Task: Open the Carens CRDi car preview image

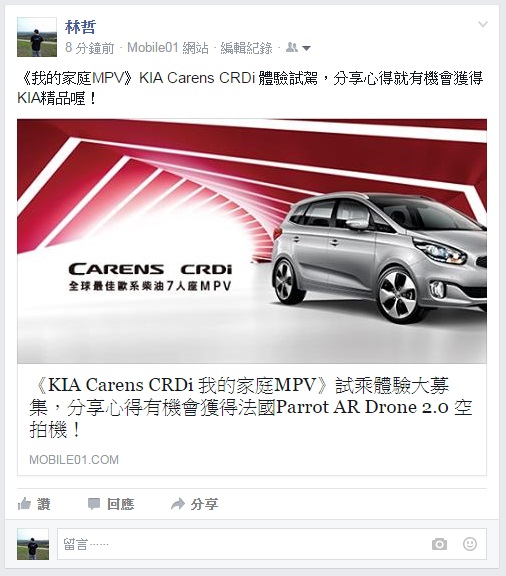Action: click(x=252, y=241)
